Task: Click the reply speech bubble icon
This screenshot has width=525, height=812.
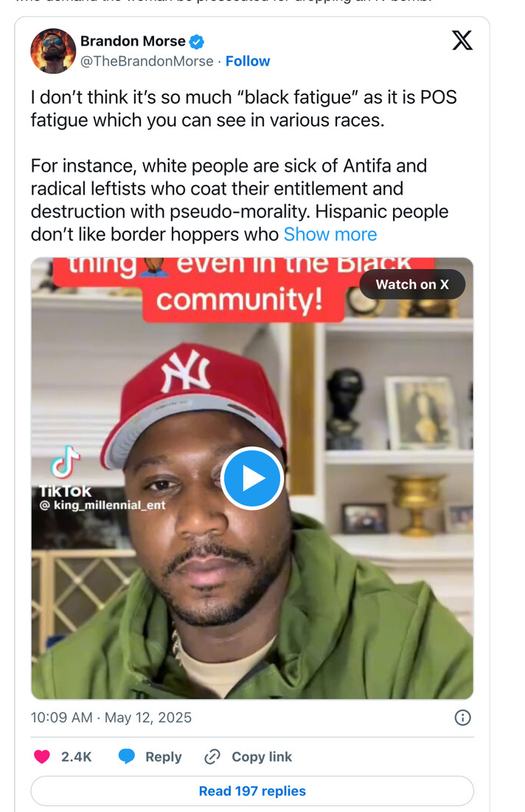Action: pos(126,757)
